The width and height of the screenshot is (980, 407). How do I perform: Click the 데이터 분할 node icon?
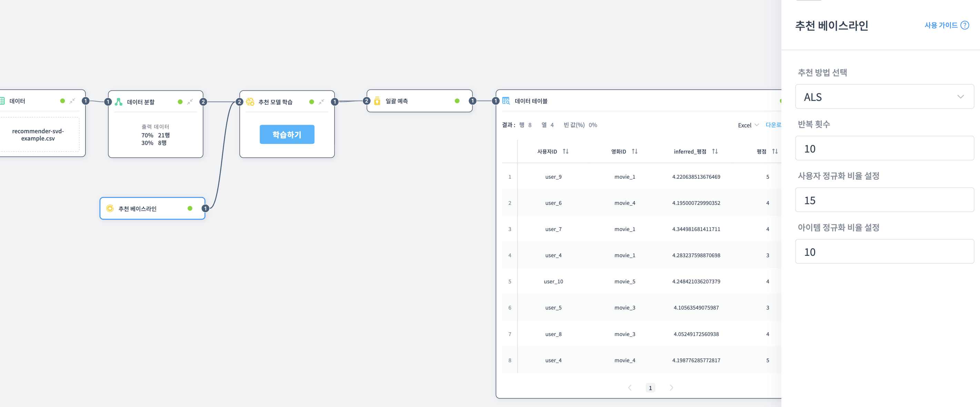(119, 102)
